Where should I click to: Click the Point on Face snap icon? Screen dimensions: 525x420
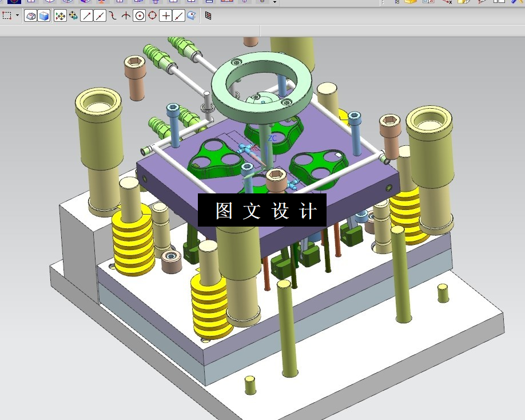[x=192, y=16]
